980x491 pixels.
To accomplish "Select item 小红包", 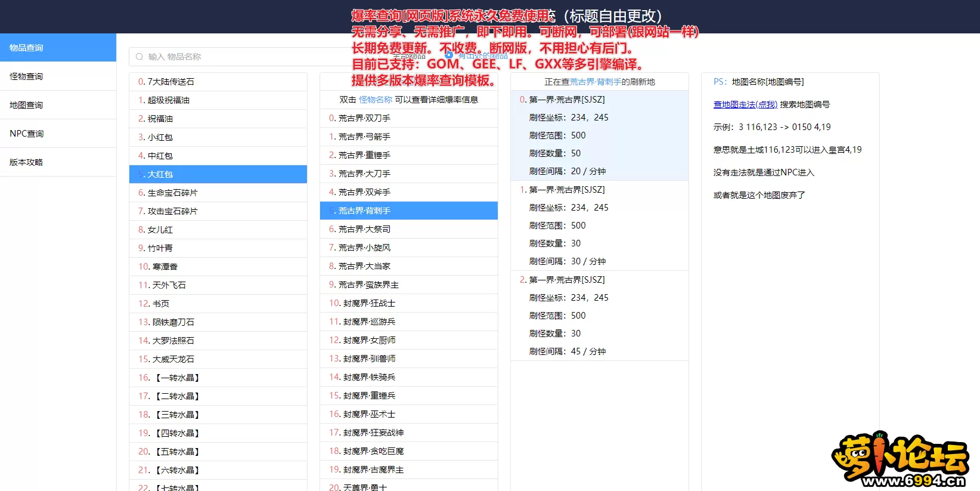I will coord(218,137).
